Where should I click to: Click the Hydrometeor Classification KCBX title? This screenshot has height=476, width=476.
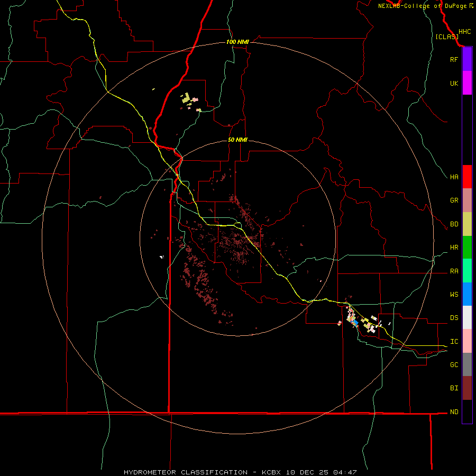[x=240, y=472]
